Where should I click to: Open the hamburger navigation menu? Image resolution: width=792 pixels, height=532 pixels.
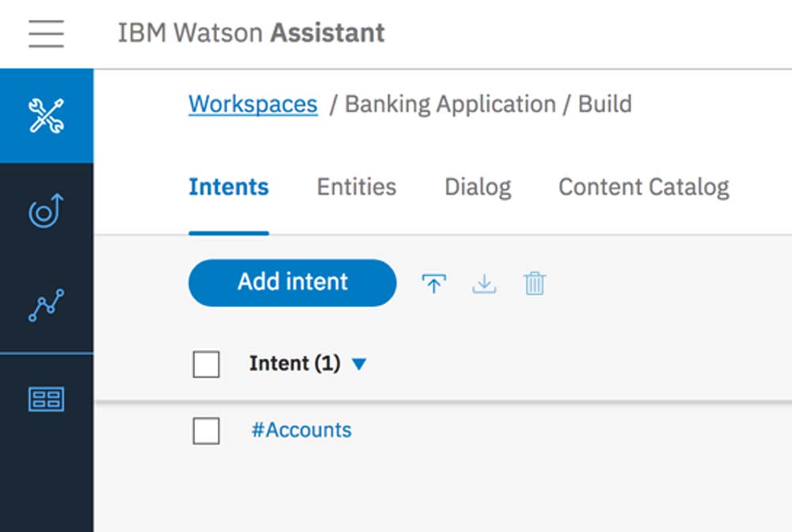[x=46, y=33]
